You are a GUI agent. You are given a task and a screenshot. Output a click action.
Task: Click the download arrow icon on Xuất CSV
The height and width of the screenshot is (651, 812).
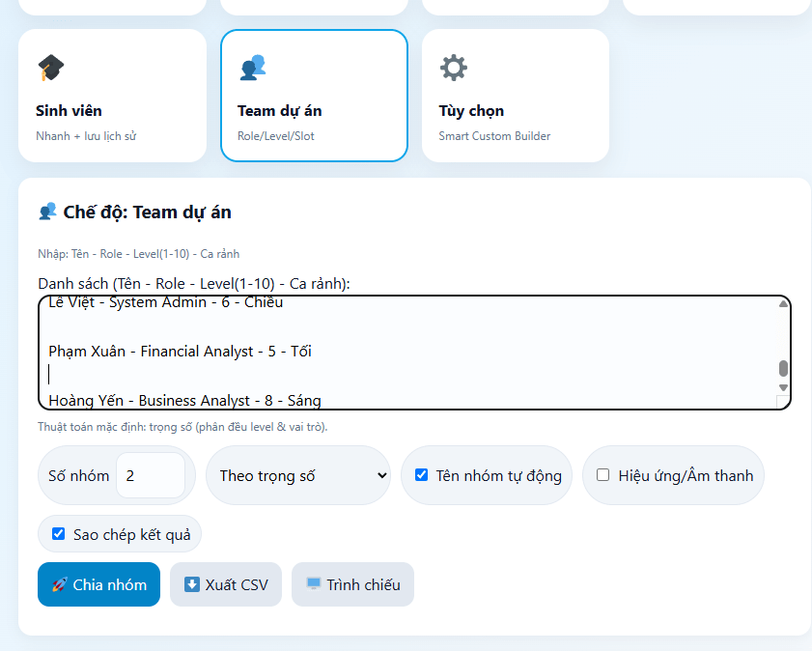[192, 584]
